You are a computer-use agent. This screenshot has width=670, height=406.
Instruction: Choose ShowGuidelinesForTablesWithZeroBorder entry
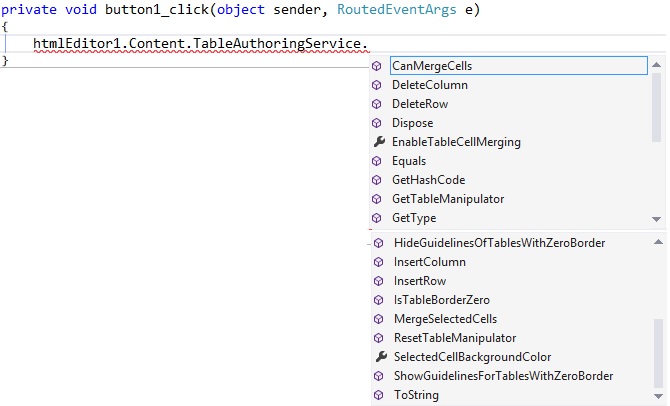[x=503, y=376]
